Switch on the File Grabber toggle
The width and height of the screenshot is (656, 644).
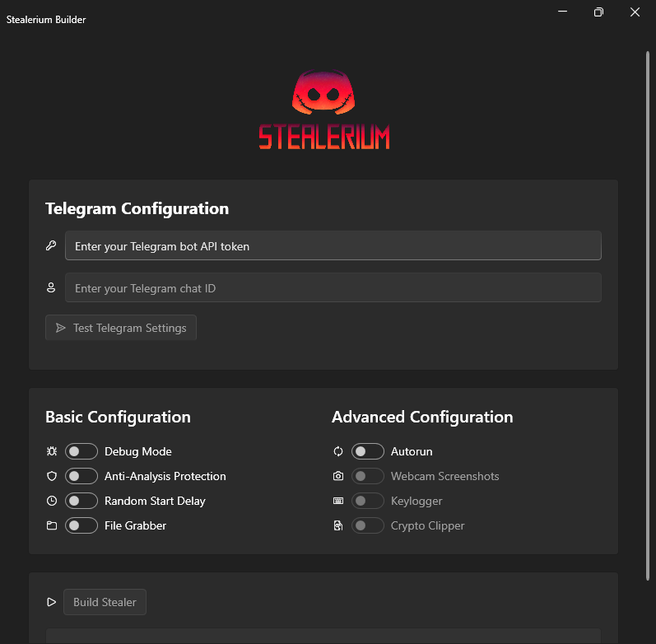81,525
